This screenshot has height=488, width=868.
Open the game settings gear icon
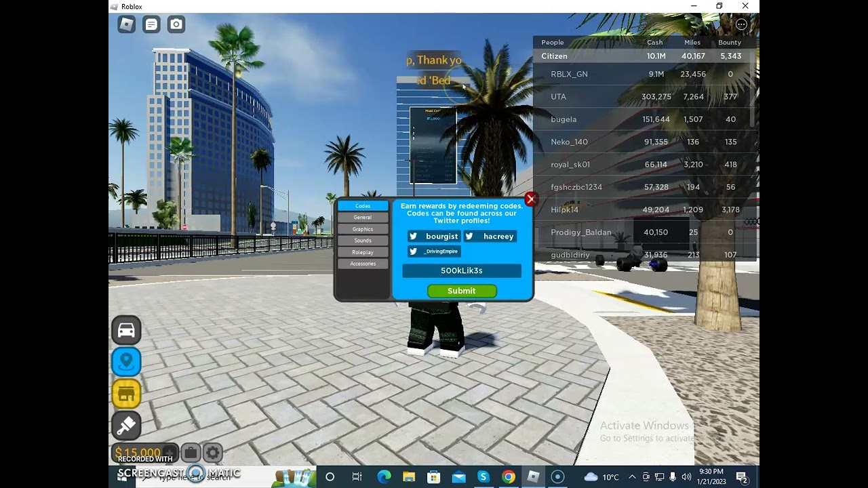[x=213, y=453]
